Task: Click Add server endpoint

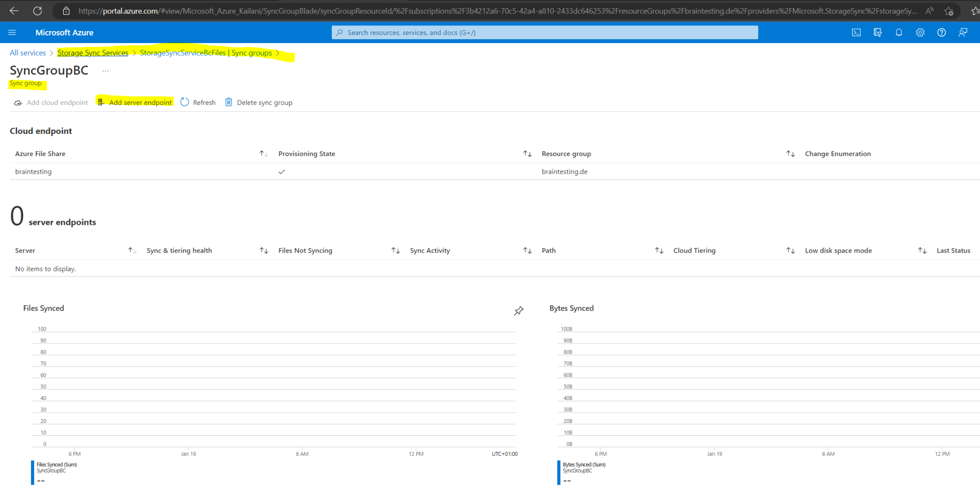Action: coord(141,102)
